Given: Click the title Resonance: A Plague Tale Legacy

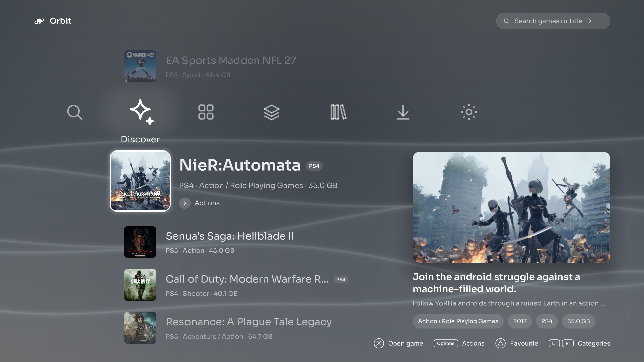Looking at the screenshot, I should [249, 322].
